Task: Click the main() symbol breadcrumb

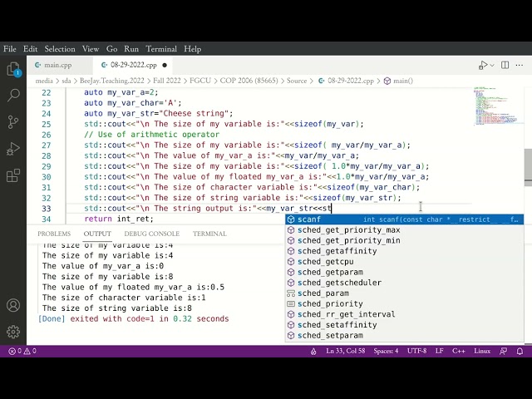Action: (399, 81)
